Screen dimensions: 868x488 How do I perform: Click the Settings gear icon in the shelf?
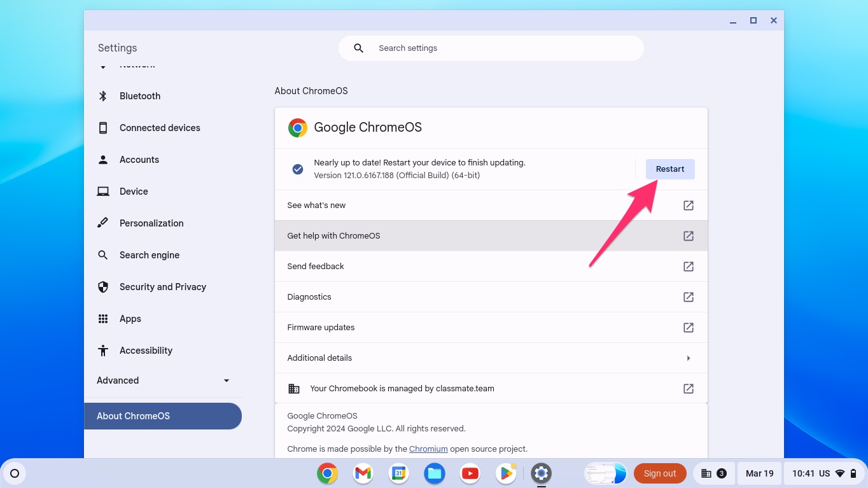pyautogui.click(x=541, y=473)
